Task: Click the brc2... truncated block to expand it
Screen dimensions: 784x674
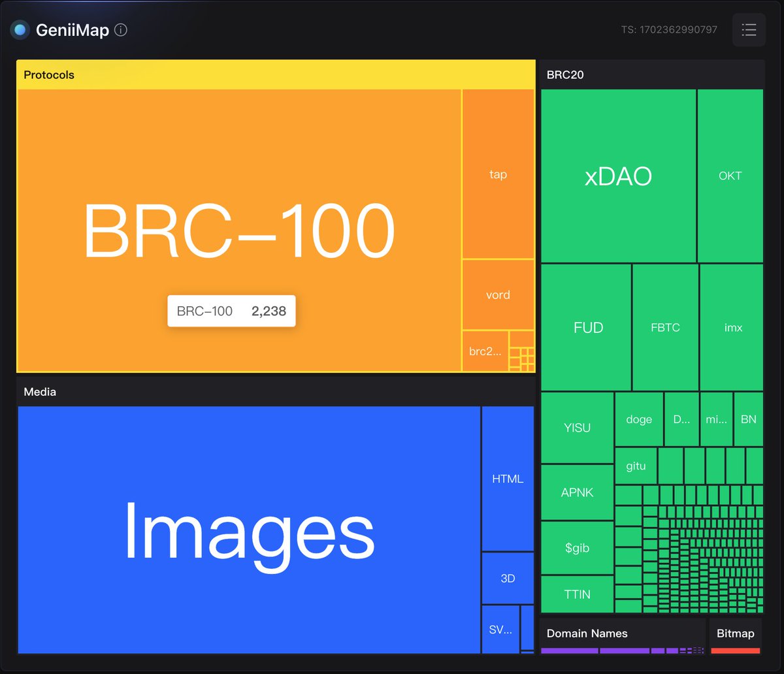Action: pos(483,351)
